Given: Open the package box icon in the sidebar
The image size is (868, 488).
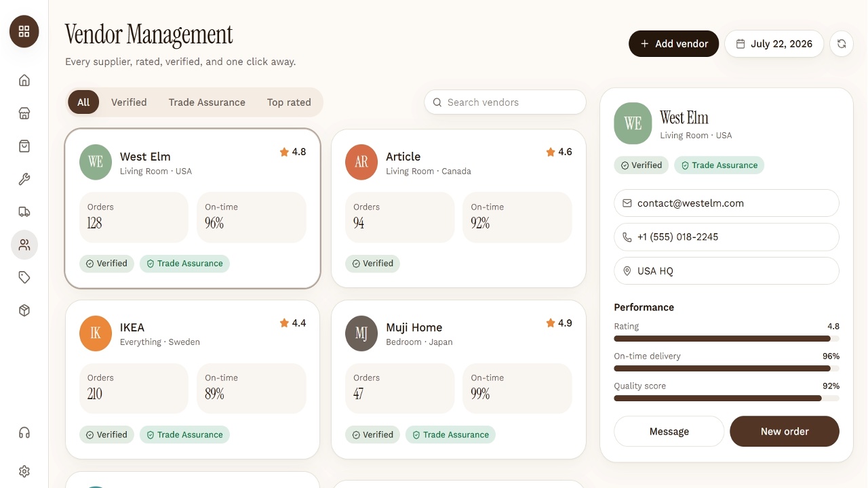Looking at the screenshot, I should pyautogui.click(x=24, y=310).
